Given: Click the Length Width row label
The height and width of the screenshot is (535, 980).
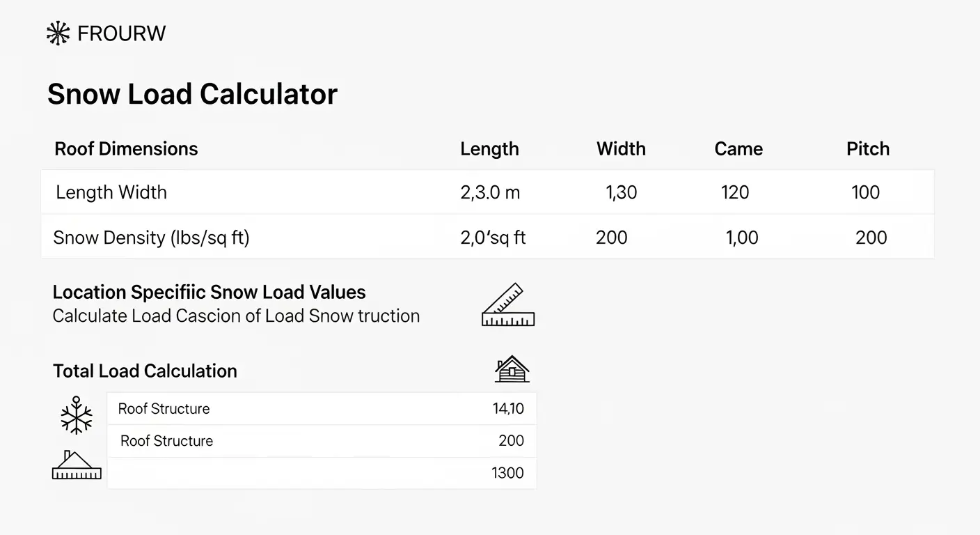Looking at the screenshot, I should click(x=111, y=192).
